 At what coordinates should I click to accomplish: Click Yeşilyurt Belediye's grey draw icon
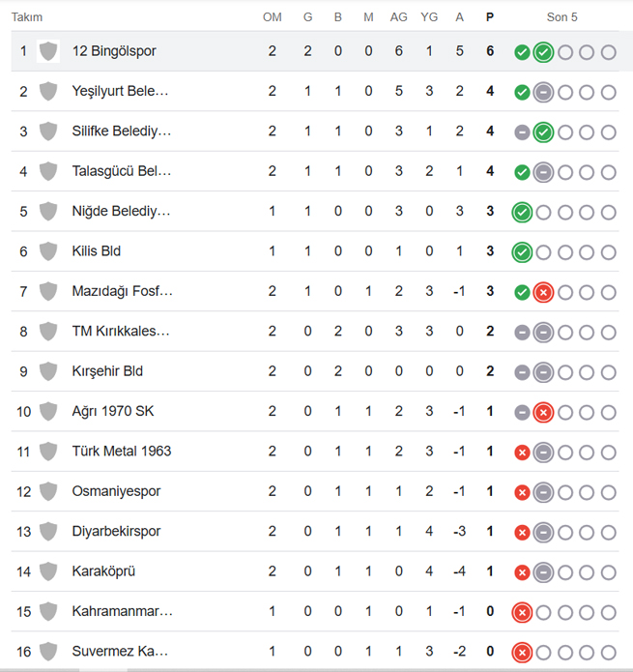click(543, 92)
